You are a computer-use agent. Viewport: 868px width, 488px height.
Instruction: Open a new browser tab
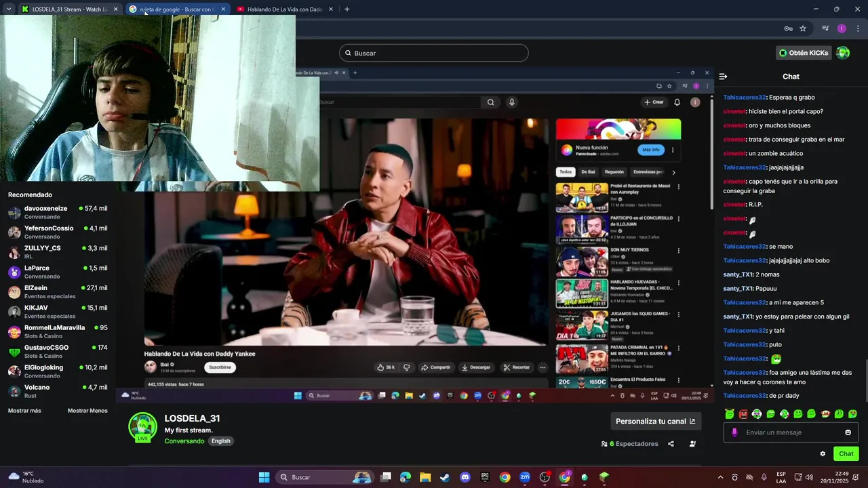pos(347,9)
